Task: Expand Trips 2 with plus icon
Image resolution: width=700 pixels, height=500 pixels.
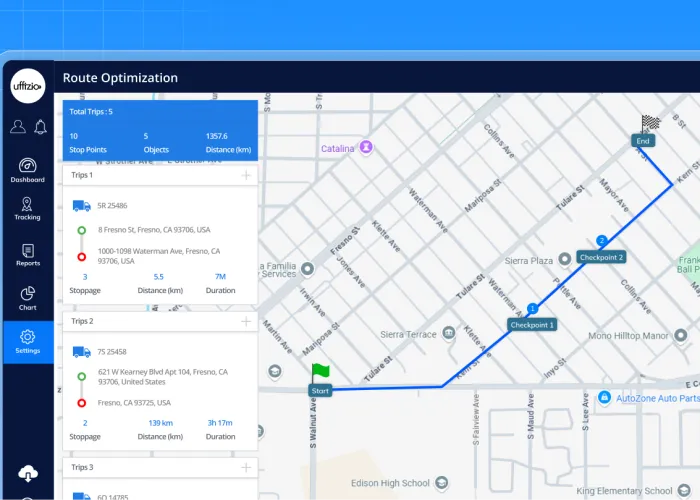Action: (x=246, y=322)
